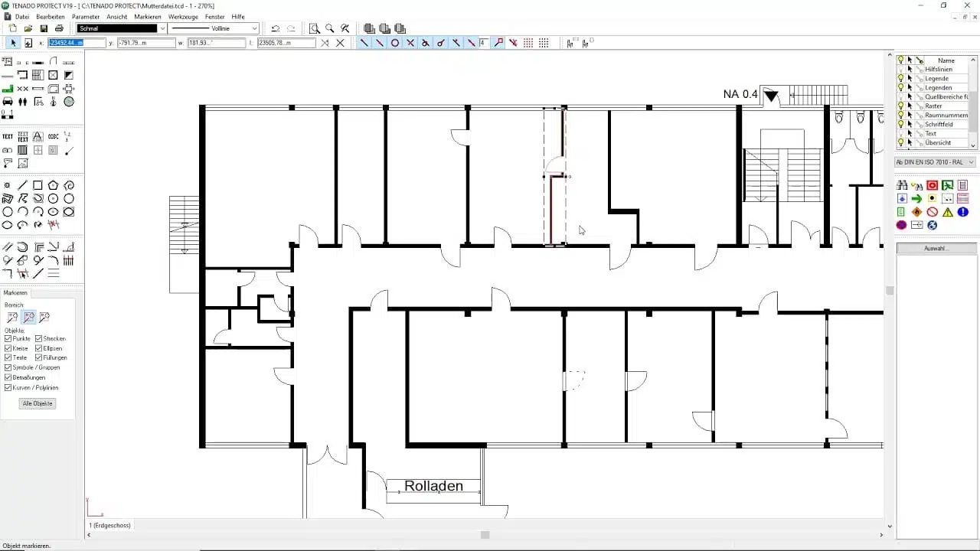Redo the last undone action
Viewport: 980px width, 551px height.
[x=291, y=28]
